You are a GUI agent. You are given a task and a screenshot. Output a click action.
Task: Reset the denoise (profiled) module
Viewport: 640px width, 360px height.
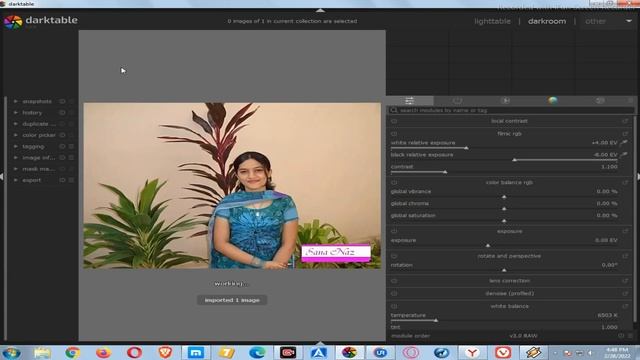click(x=625, y=293)
